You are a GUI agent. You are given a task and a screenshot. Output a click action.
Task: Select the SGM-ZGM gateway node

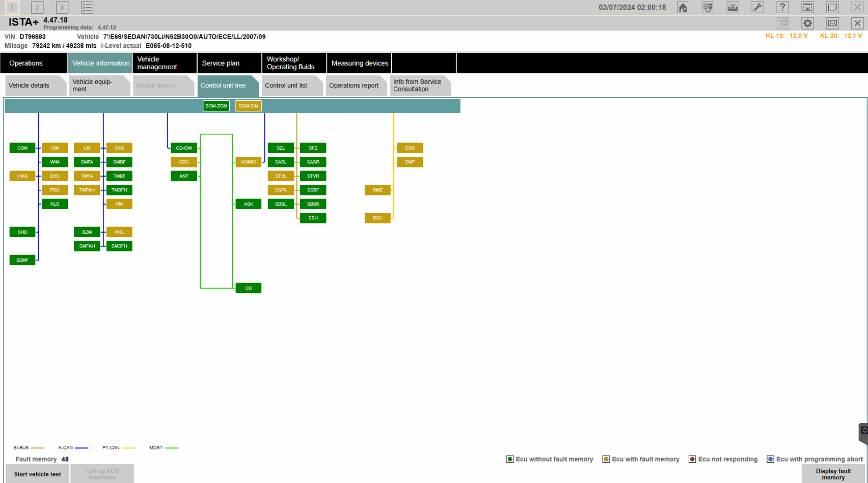(216, 106)
